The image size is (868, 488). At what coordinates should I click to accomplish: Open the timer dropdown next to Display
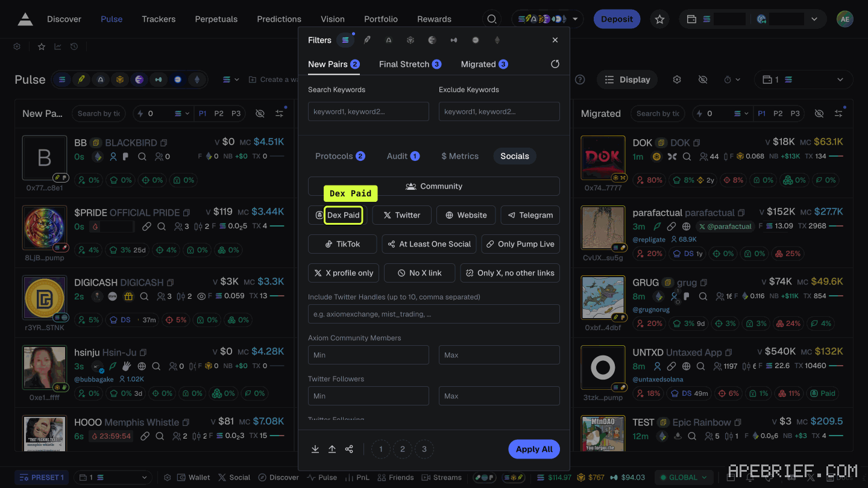(732, 80)
